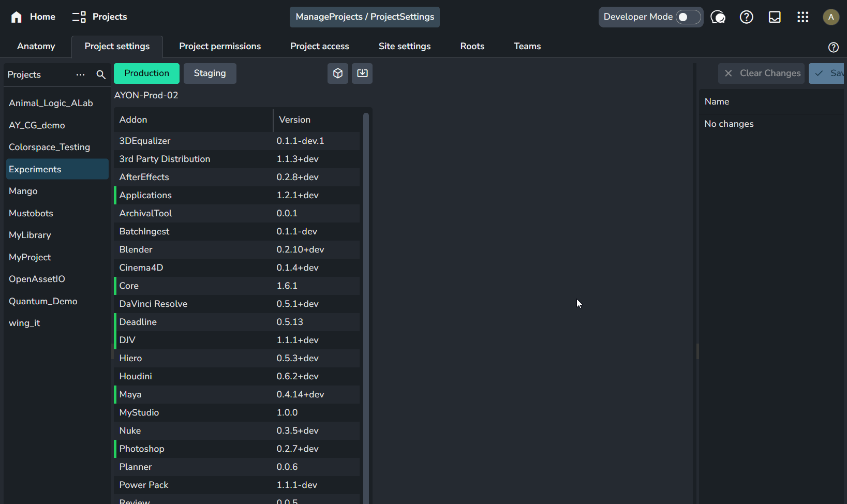Search projects with the magnifier icon
This screenshot has width=847, height=504.
pos(101,75)
